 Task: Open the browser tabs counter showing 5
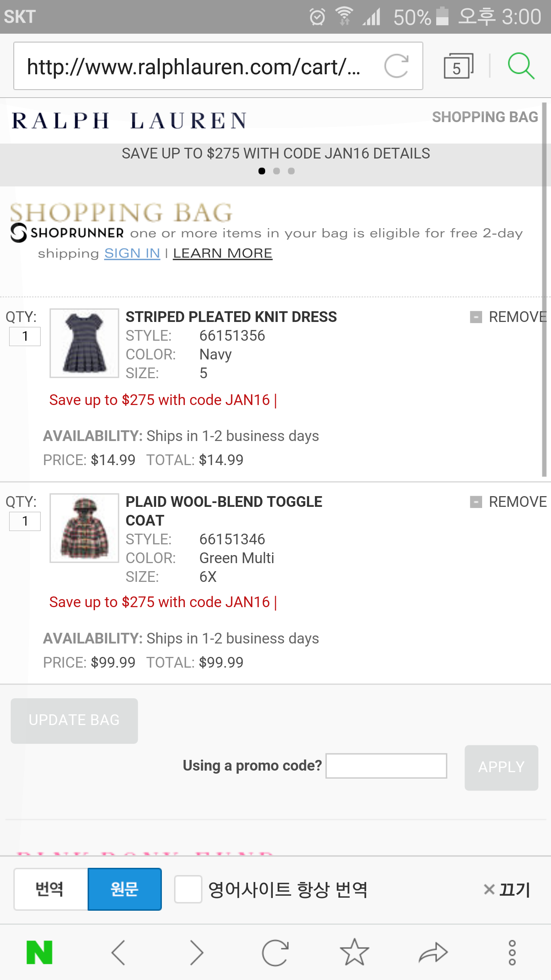pyautogui.click(x=458, y=66)
